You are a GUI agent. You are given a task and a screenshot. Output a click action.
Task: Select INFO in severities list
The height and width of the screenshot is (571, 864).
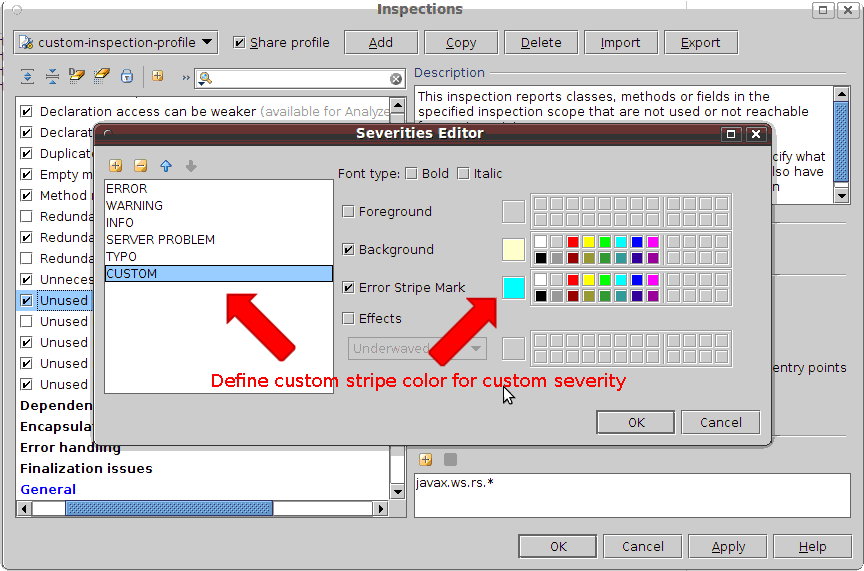(219, 223)
